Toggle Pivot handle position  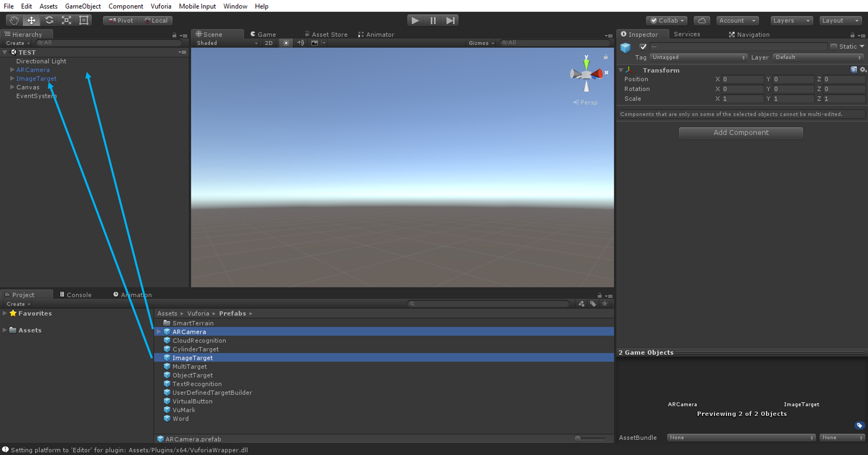pos(121,20)
